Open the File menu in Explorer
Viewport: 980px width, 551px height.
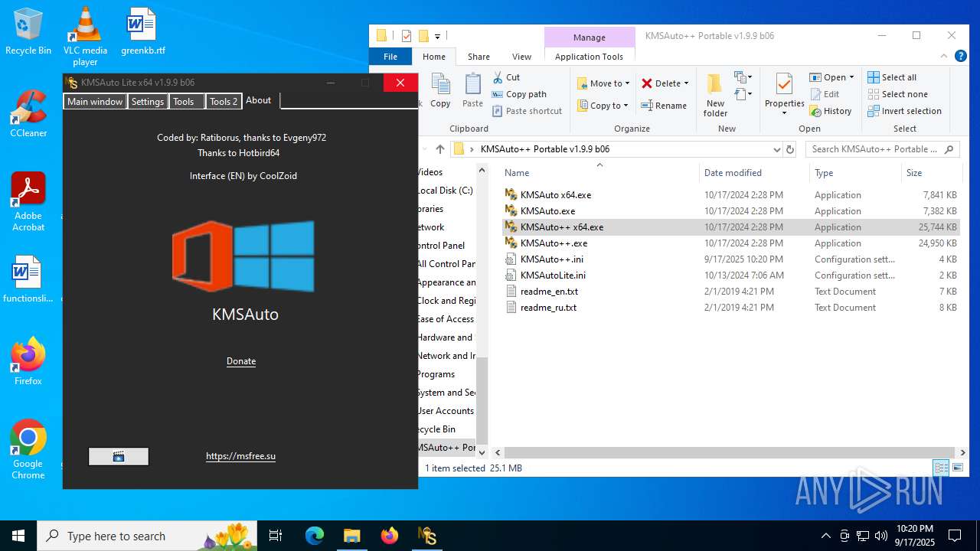pos(390,57)
